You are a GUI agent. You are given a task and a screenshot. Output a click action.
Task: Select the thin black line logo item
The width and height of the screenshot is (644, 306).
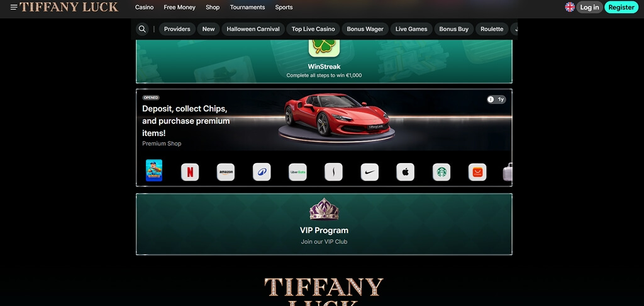(x=333, y=172)
